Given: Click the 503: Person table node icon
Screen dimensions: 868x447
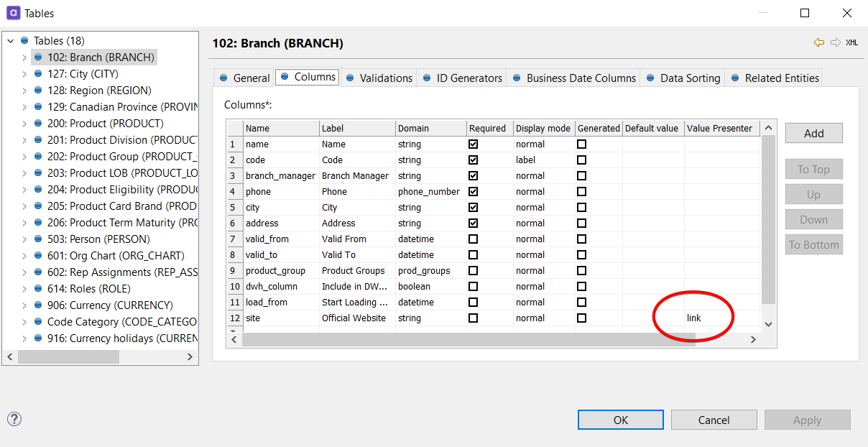Looking at the screenshot, I should pos(39,239).
